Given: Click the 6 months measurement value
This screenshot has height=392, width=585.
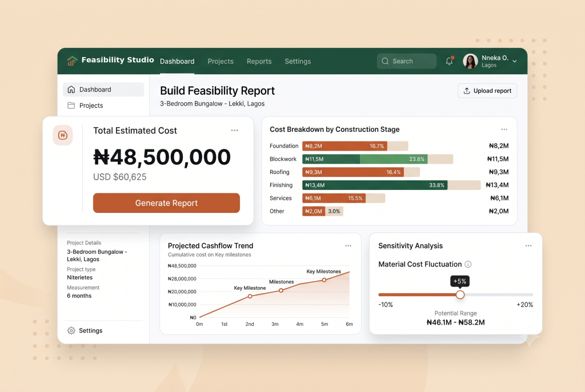Looking at the screenshot, I should click(79, 296).
